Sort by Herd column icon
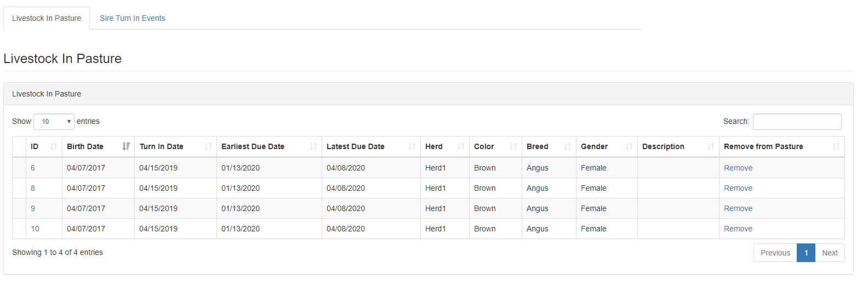The image size is (868, 284). pos(461,146)
